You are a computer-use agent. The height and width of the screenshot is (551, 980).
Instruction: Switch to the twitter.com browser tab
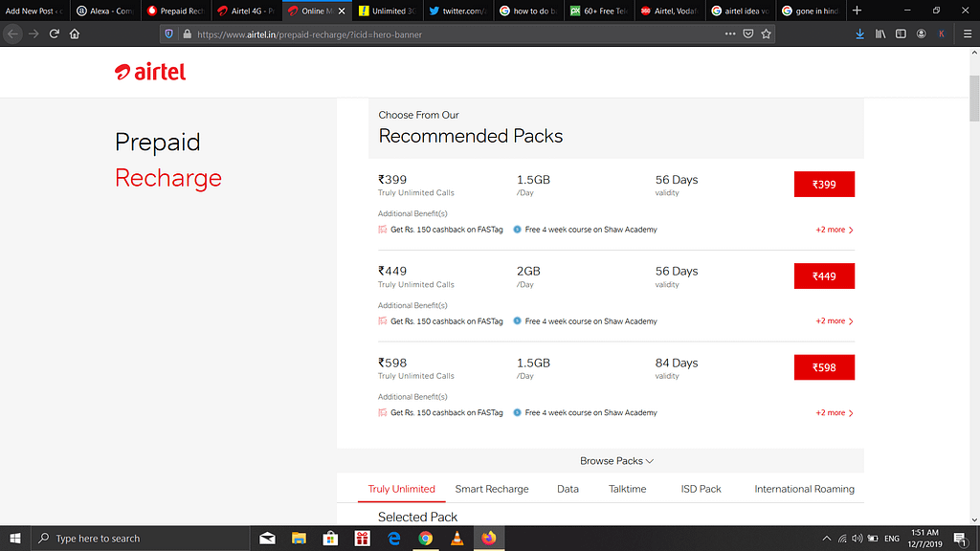pos(458,11)
